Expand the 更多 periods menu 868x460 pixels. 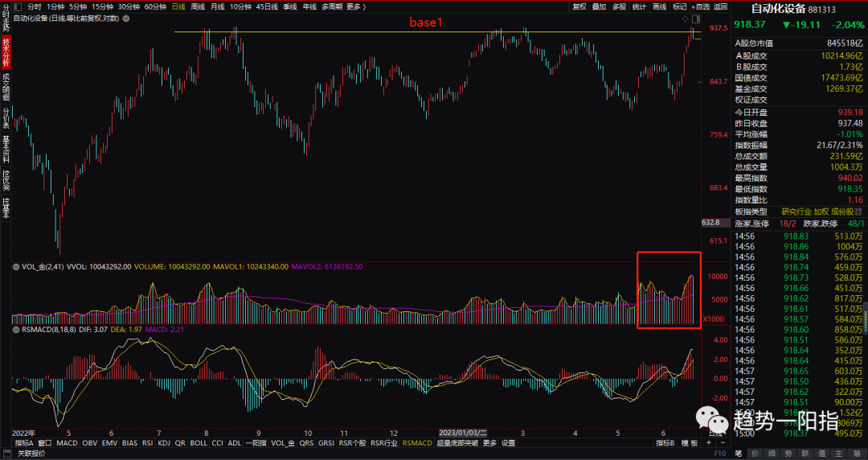[x=356, y=6]
